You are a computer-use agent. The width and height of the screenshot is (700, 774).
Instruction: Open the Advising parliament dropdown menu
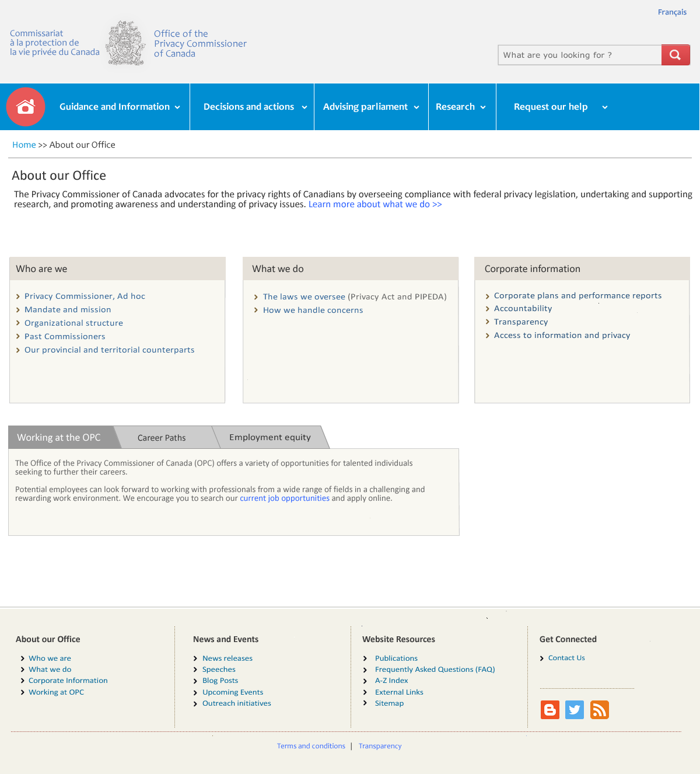coord(371,107)
